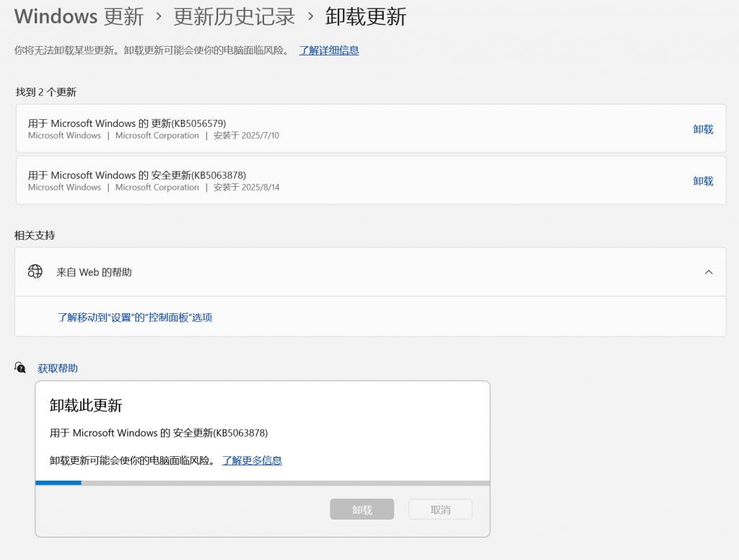Click the globe icon beside 来自 Web 的帮助
The width and height of the screenshot is (739, 560).
tap(35, 272)
